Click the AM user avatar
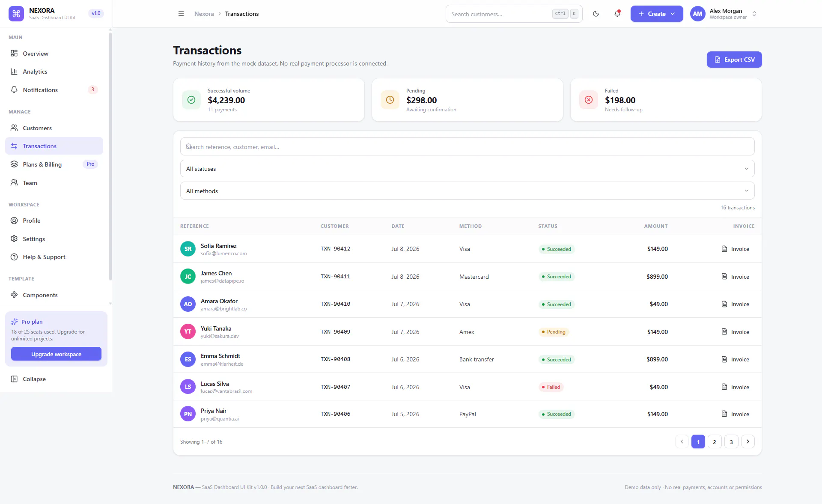This screenshot has width=822, height=504. coord(697,14)
